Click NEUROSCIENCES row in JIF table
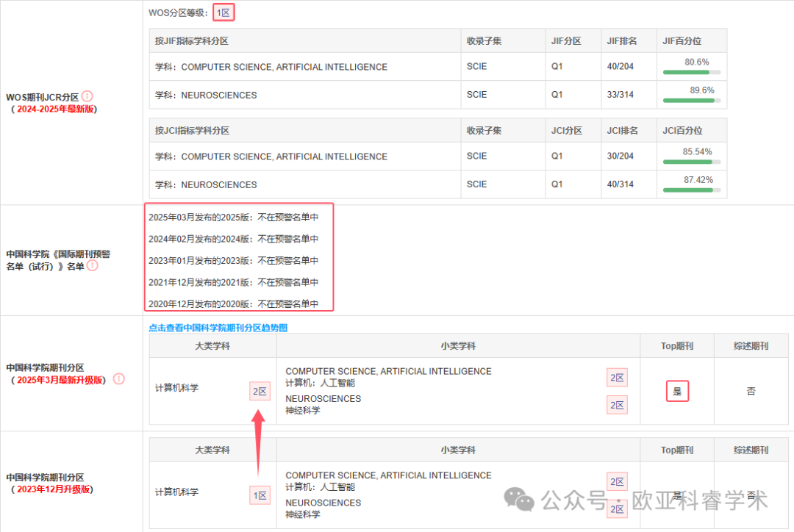Image resolution: width=794 pixels, height=532 pixels. point(438,96)
